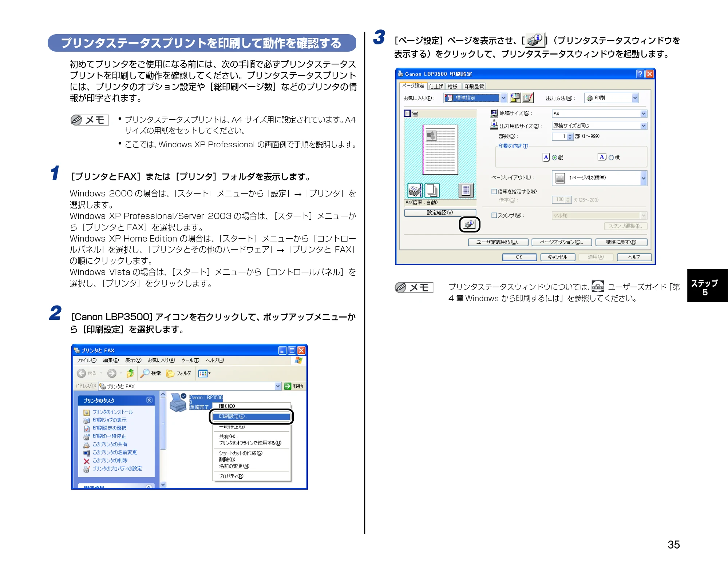728x566 pixels.
Task: Select portrait (縦) orientation radio button
Action: pyautogui.click(x=554, y=158)
